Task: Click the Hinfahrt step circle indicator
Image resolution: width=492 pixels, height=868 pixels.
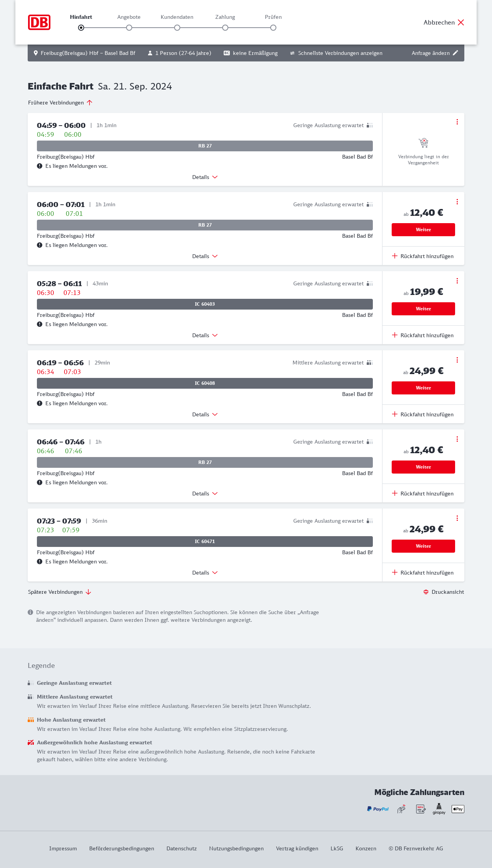Action: coord(81,28)
